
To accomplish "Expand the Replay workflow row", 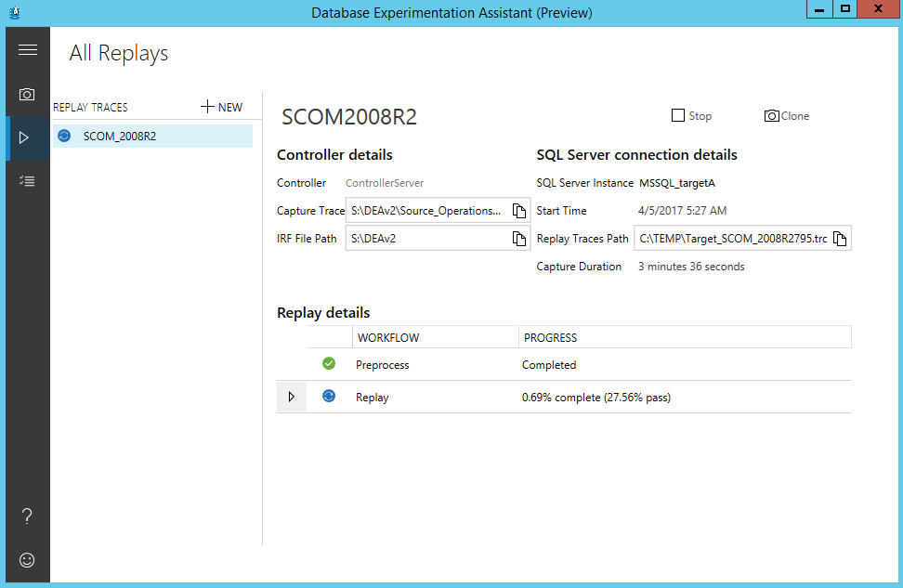I will pos(291,397).
